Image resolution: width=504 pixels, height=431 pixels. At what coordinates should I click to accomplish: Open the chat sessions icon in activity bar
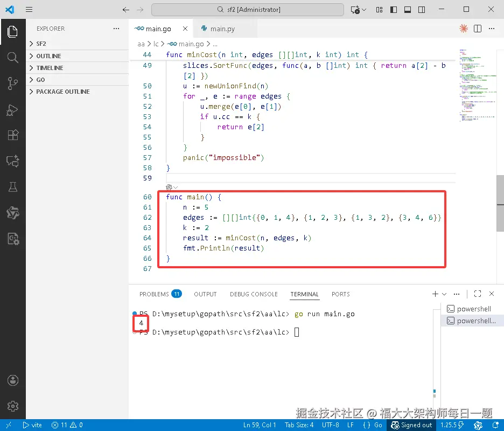pyautogui.click(x=12, y=161)
